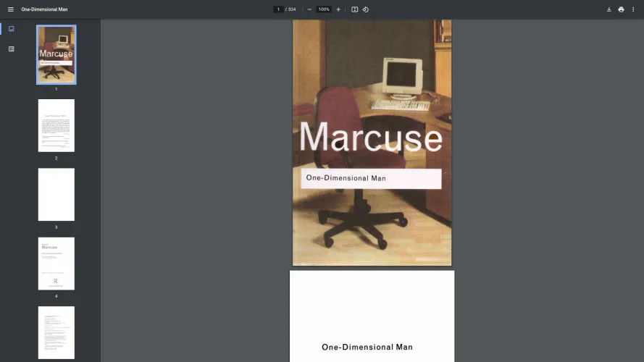Click the zoom in plus icon
This screenshot has width=644, height=362.
tap(338, 9)
